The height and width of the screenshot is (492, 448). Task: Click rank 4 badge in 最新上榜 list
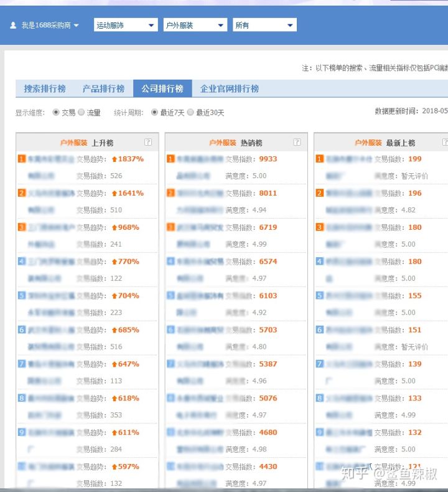click(319, 262)
